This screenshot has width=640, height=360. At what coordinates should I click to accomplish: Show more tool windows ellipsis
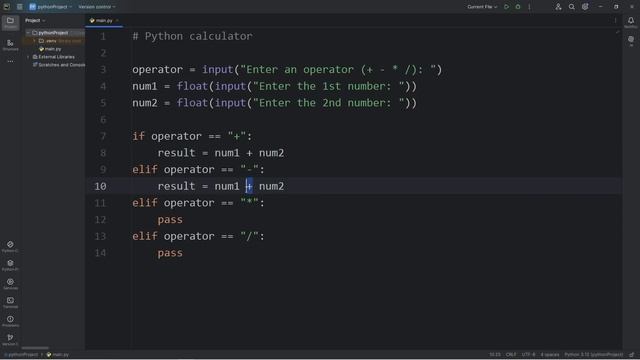[x=10, y=61]
